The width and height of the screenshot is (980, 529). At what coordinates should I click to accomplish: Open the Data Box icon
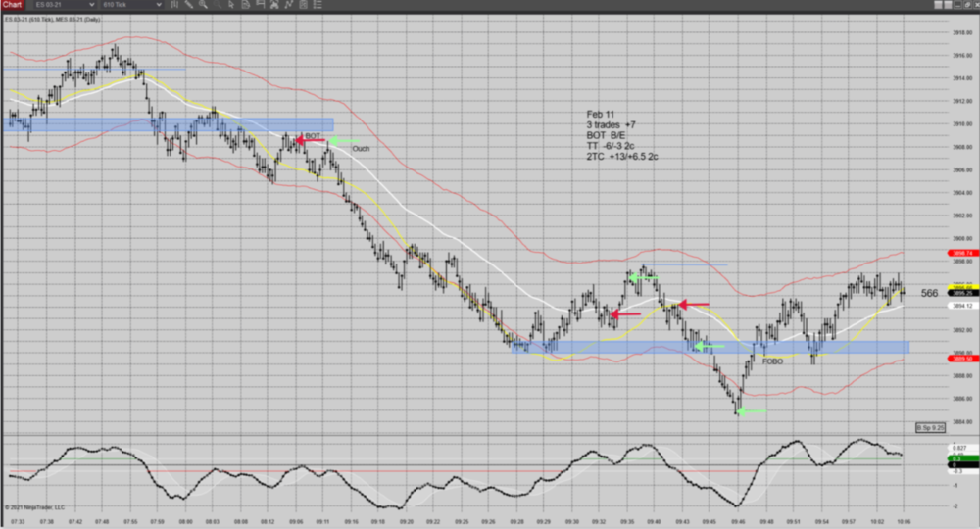[246, 5]
